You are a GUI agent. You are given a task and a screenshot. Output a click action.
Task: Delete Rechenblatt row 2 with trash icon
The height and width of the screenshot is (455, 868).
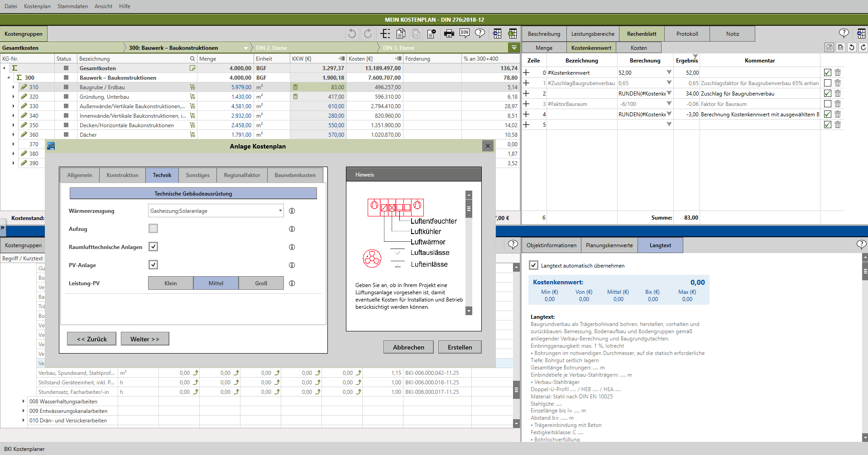tap(838, 94)
